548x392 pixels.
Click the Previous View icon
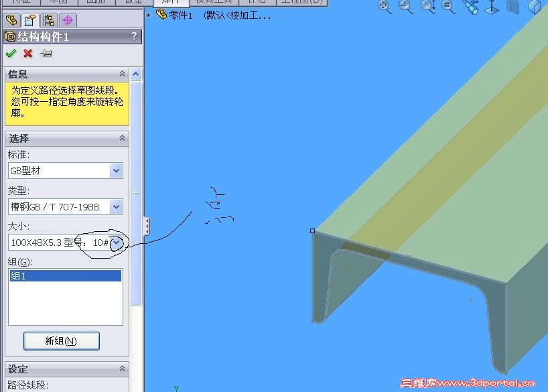[x=470, y=6]
